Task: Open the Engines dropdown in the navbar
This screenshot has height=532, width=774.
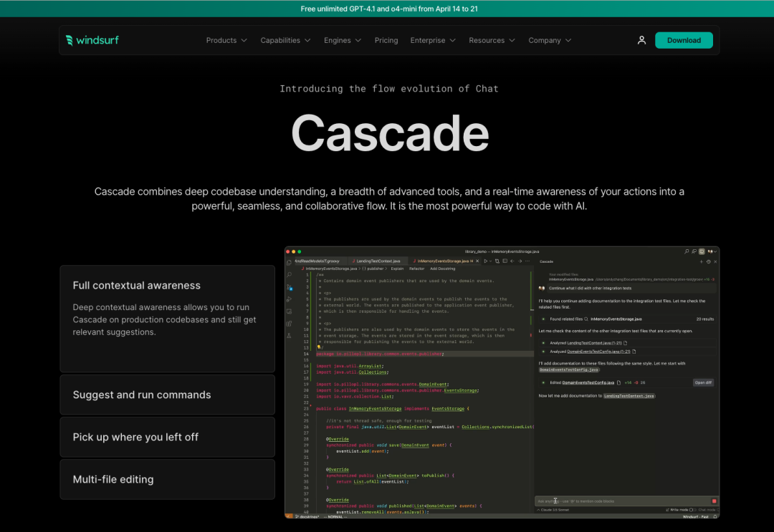Action: tap(343, 40)
